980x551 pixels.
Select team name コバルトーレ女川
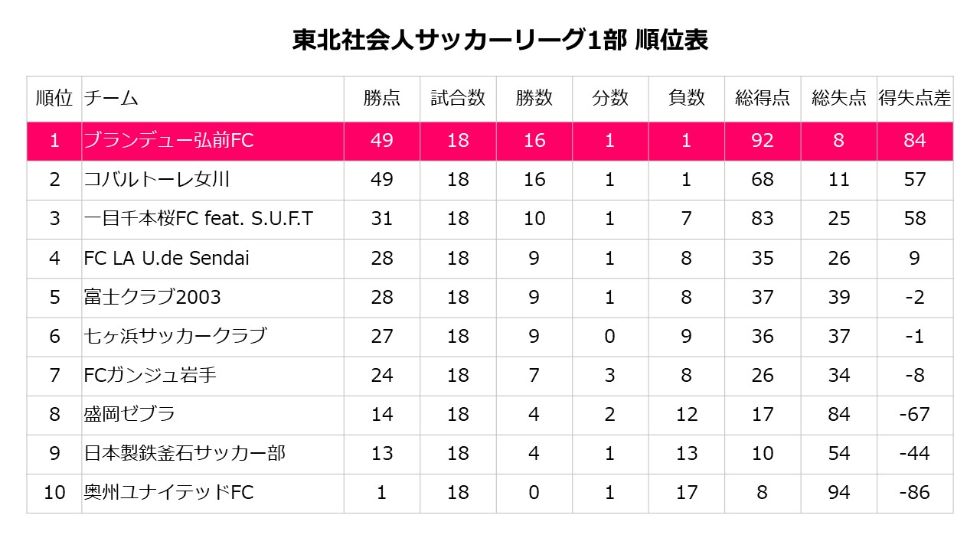tap(157, 180)
